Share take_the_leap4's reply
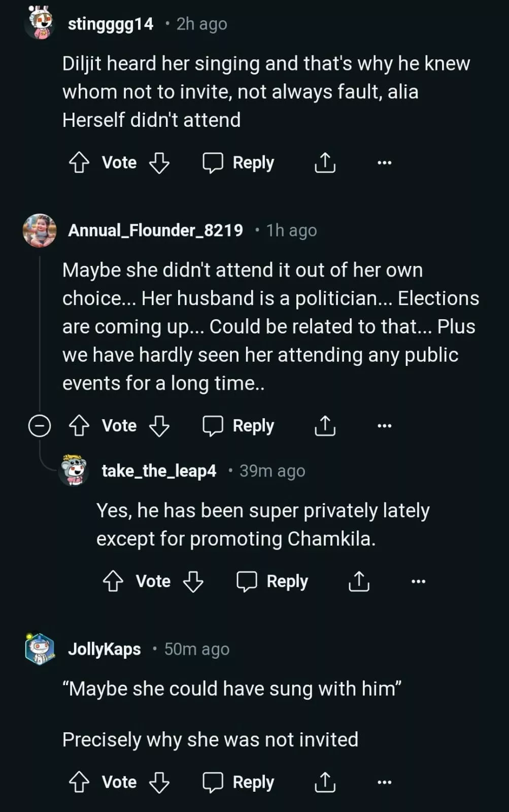509x812 pixels. (x=359, y=582)
